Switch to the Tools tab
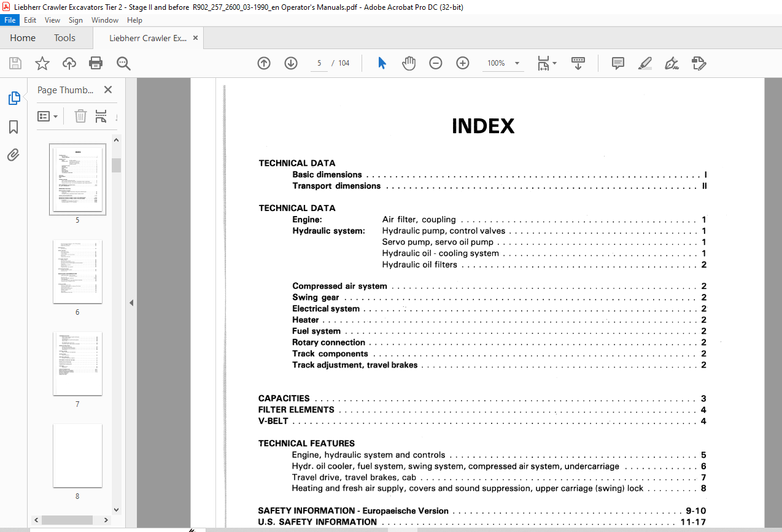Viewport: 782px width, 532px height. point(64,38)
